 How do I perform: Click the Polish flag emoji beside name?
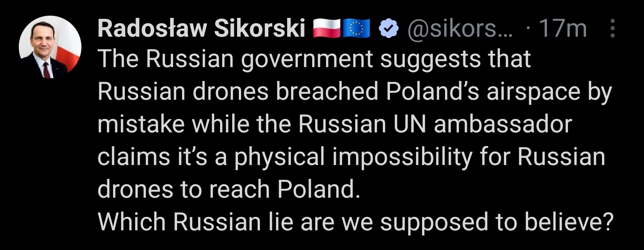(326, 29)
